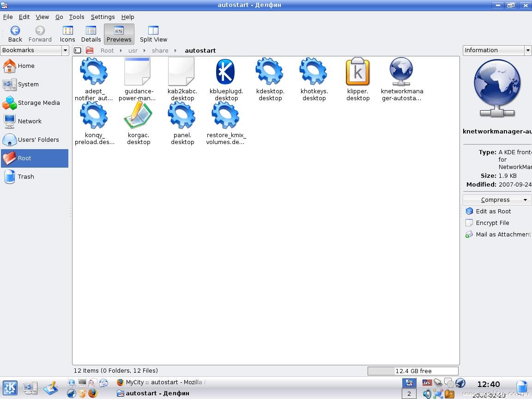Open System in the Bookmarks sidebar
Screen dimensions: 532x399
[35, 85]
